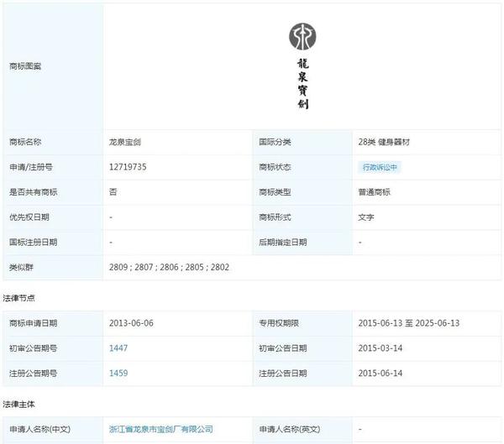Select the exclusive period 2015-06-13 至 2025-06-13

click(409, 323)
